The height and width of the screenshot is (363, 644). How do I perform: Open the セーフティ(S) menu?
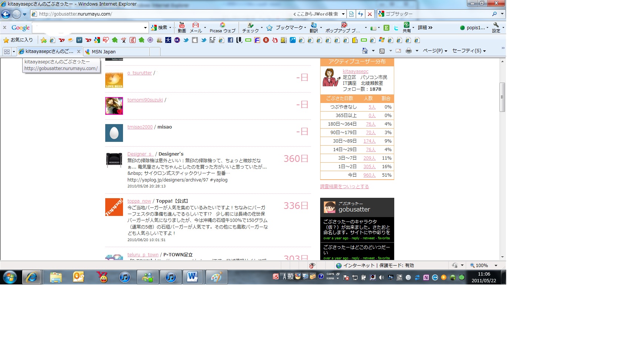(469, 51)
